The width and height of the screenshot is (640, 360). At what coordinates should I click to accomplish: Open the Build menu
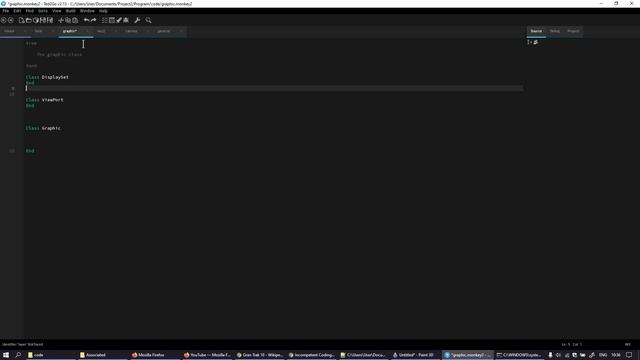[71, 11]
